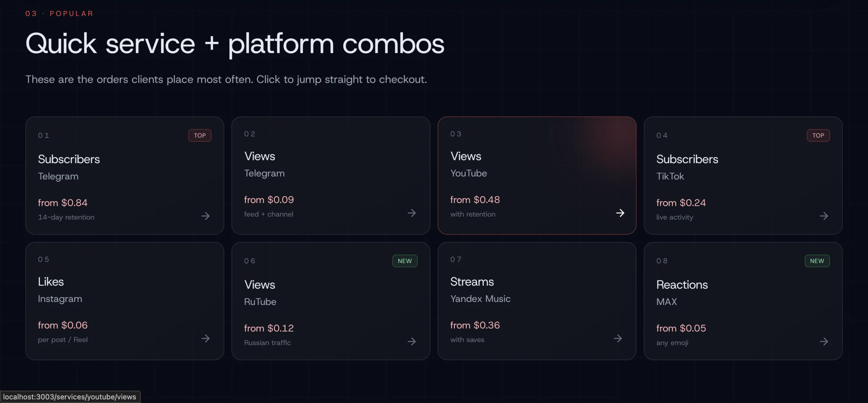Open the Subscribers Telegram combo title
The height and width of the screenshot is (403, 868).
(69, 159)
